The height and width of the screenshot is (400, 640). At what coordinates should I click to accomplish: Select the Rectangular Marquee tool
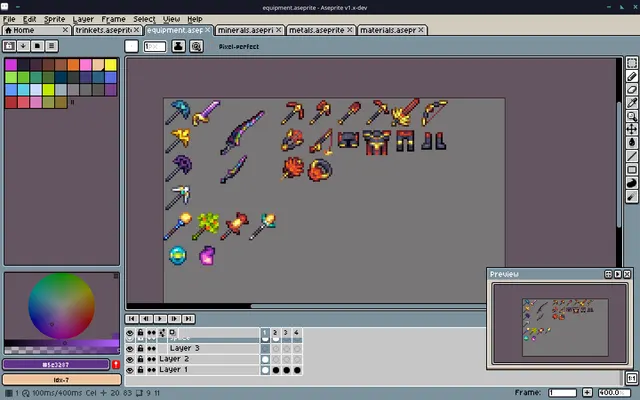tap(631, 63)
